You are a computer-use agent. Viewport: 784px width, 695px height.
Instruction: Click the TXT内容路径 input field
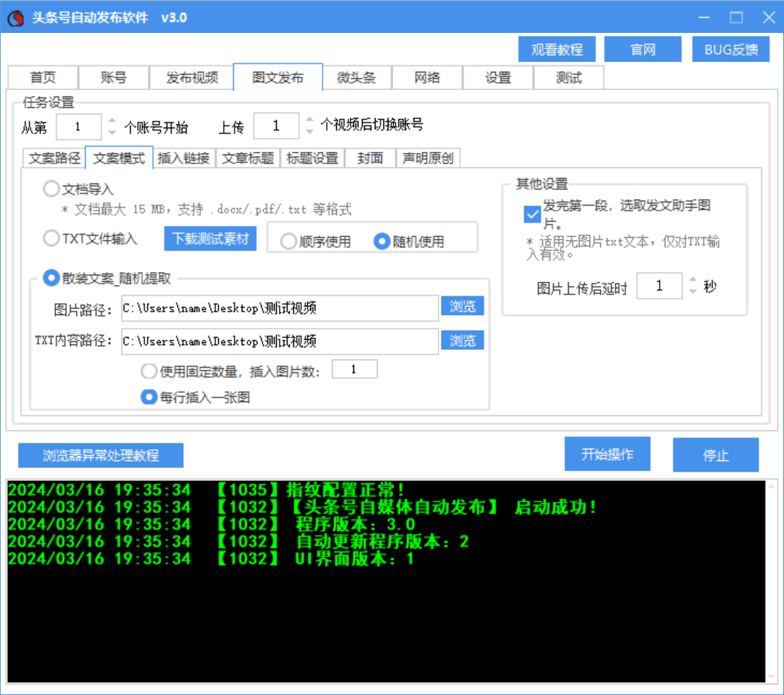point(280,341)
